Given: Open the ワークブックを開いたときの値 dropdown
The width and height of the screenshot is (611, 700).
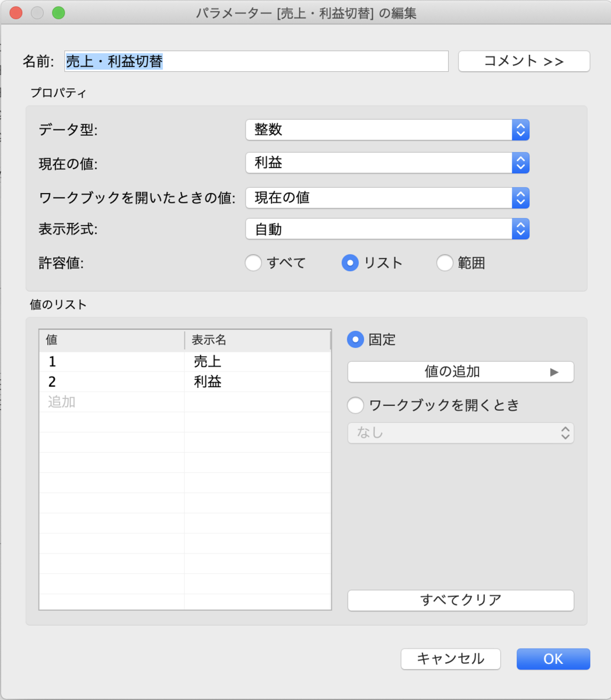Looking at the screenshot, I should coord(387,198).
